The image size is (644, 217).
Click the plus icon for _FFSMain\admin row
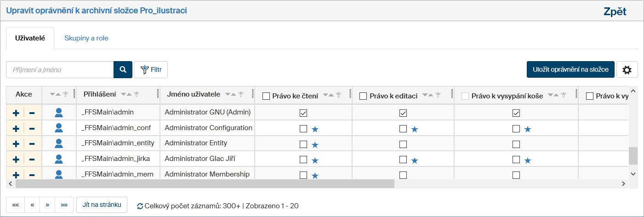pyautogui.click(x=16, y=113)
